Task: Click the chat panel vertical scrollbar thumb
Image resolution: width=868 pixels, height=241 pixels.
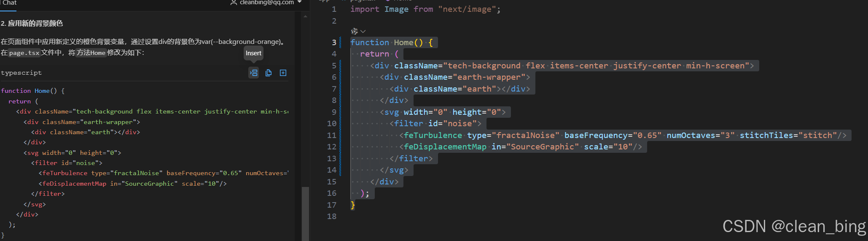Action: click(x=306, y=214)
